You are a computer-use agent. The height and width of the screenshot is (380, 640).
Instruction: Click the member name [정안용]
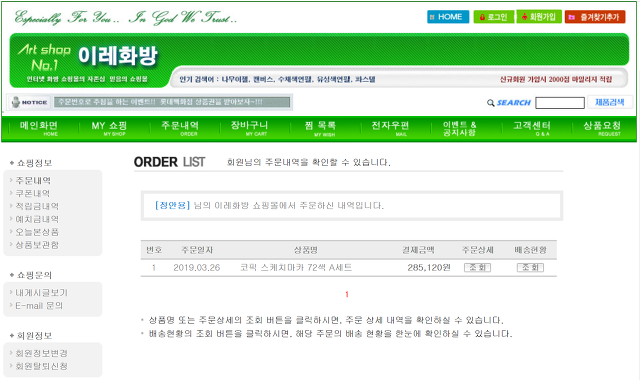(x=172, y=205)
